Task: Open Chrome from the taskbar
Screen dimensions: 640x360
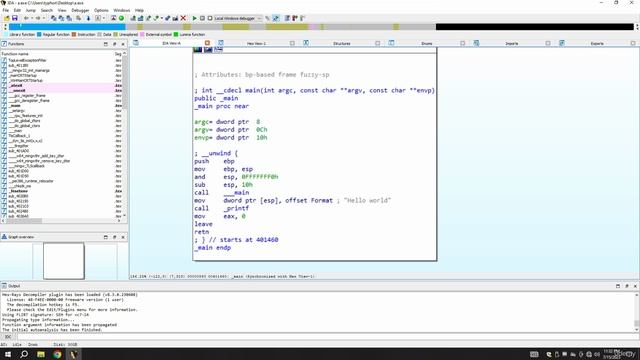Action: coord(57,354)
